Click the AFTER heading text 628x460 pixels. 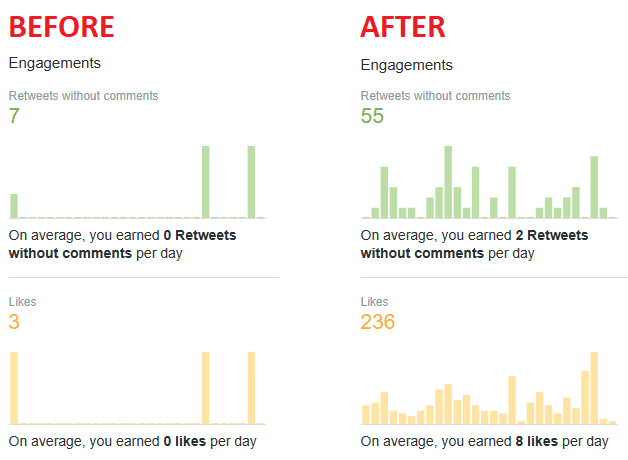403,27
